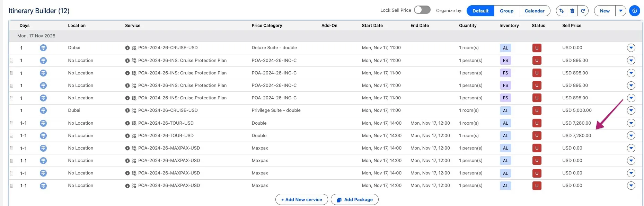Toggle the Lock Sell Price switch
Viewport: 644px width, 206px height.
422,10
